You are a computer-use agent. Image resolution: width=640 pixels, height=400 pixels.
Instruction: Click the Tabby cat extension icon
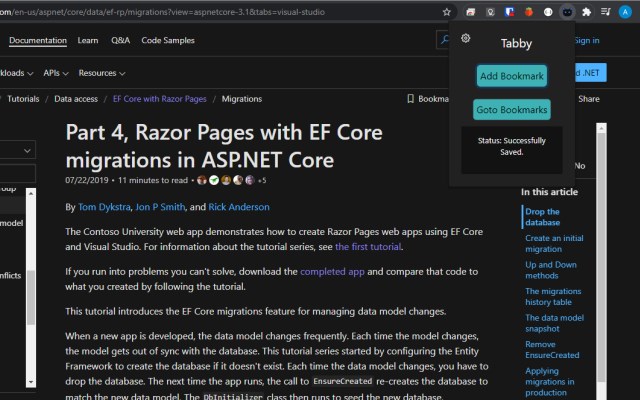pos(567,12)
